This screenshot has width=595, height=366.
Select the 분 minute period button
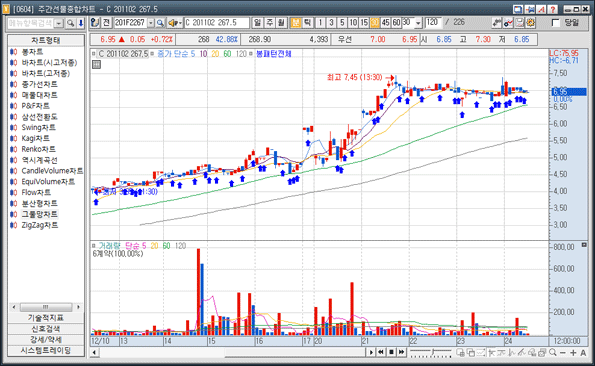(296, 23)
